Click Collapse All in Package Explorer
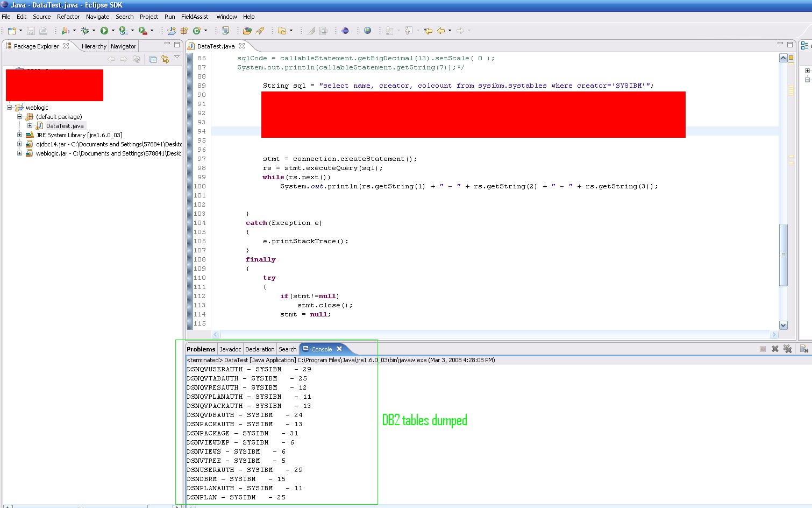Viewport: 812px width, 508px height. 153,59
